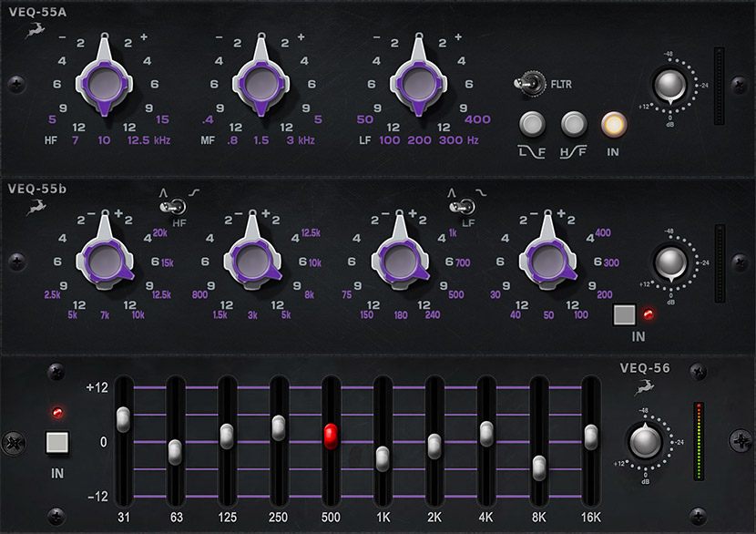This screenshot has width=756, height=534.
Task: Click the shelf curve symbol above the VEQ-55b LF switch
Action: (481, 193)
